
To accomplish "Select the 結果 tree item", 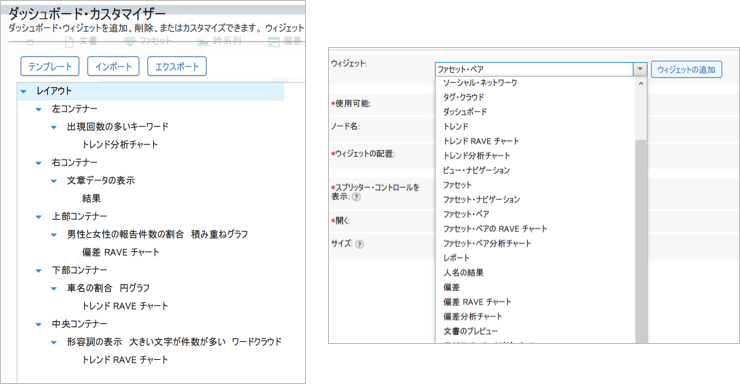I will [91, 199].
